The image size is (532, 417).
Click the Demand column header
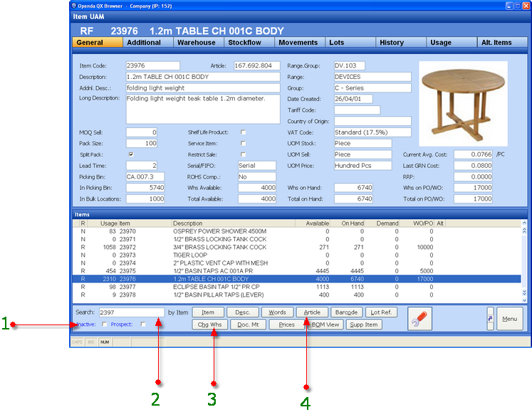[382, 223]
